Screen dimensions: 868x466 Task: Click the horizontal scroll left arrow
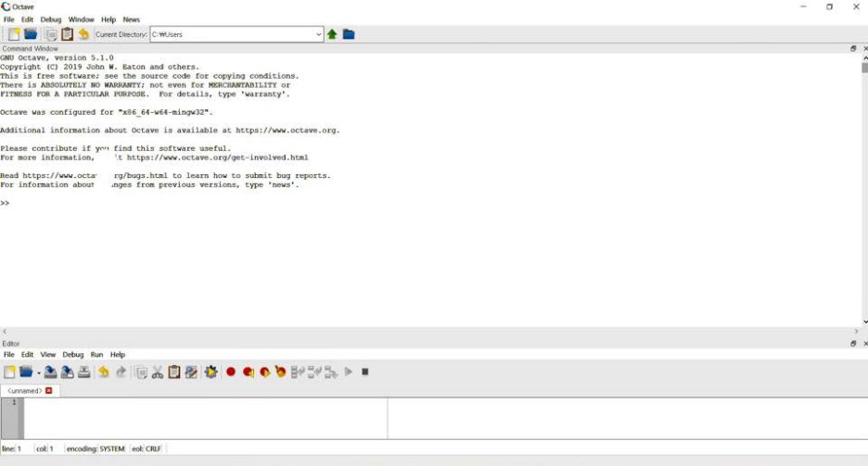point(5,332)
